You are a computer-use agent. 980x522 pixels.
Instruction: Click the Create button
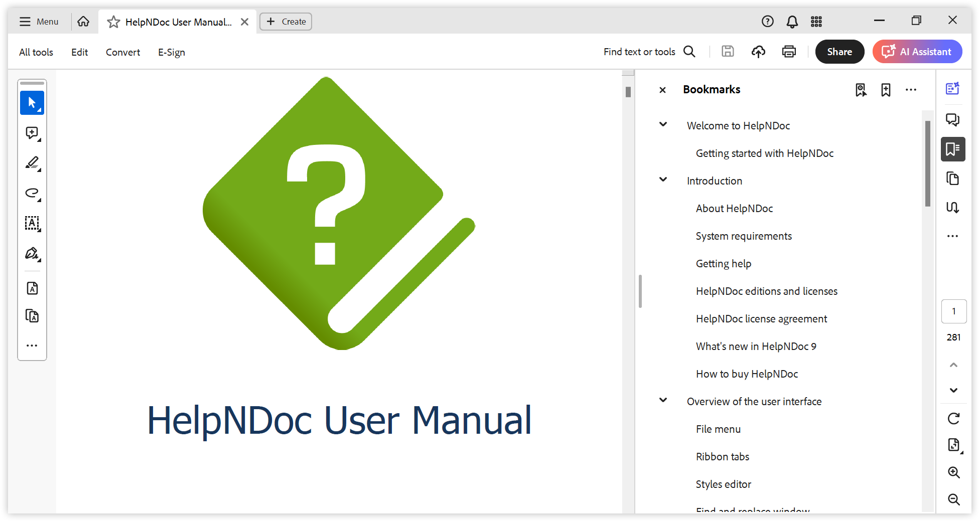[286, 22]
